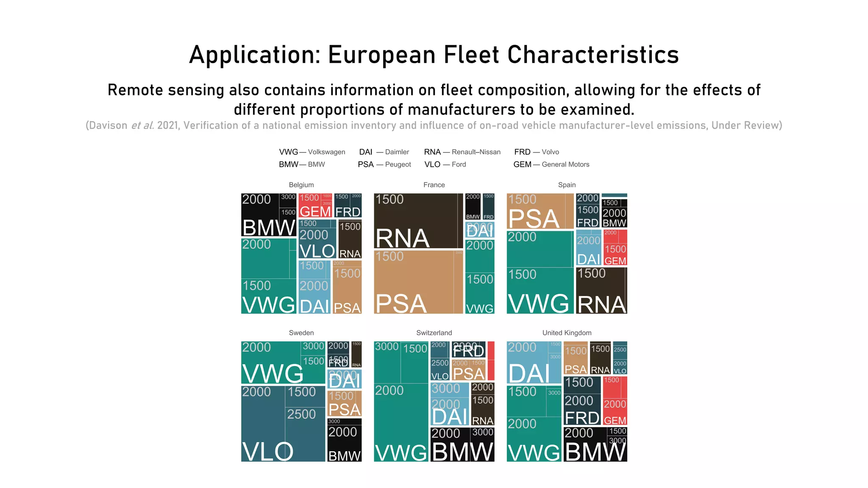Image resolution: width=868 pixels, height=488 pixels.
Task: Click the 'Switzerland' chart title
Action: [x=434, y=333]
